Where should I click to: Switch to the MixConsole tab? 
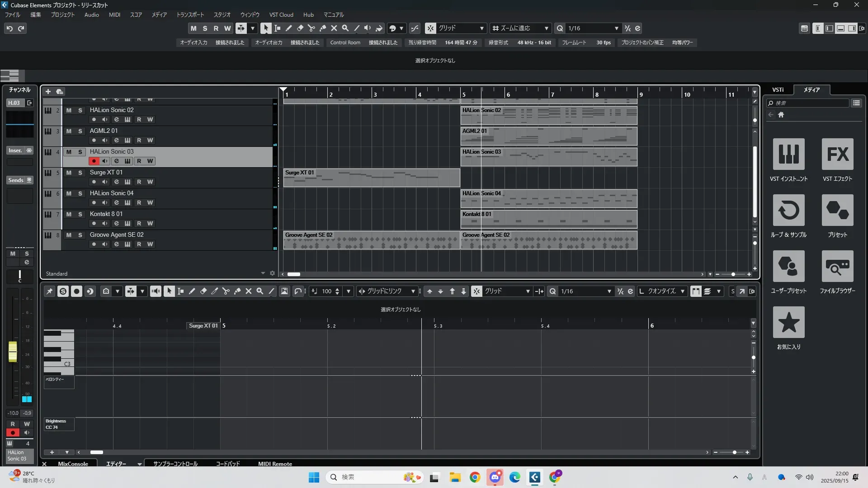73,464
